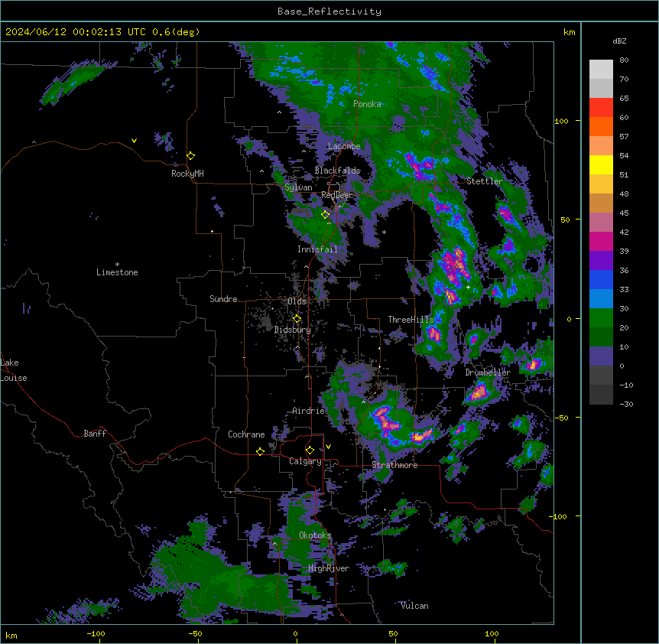Click the Drumheller city label
Viewport: 659px width, 644px height.
pos(488,372)
